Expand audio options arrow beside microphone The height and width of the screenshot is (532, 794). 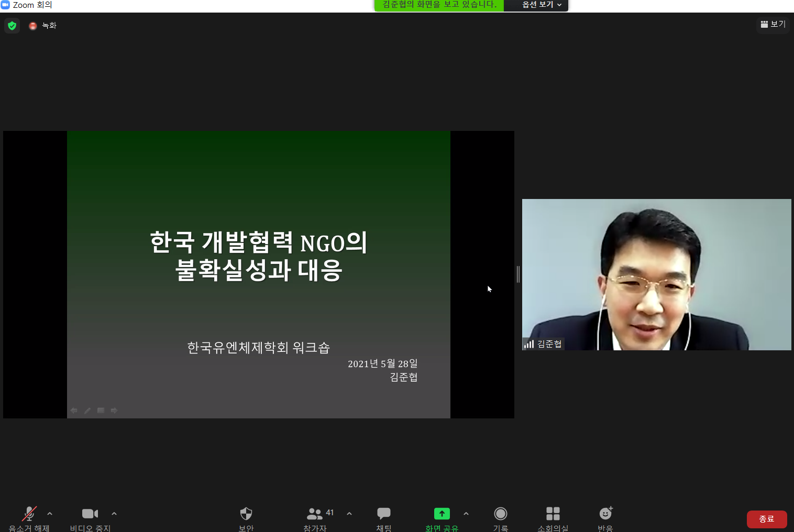50,514
